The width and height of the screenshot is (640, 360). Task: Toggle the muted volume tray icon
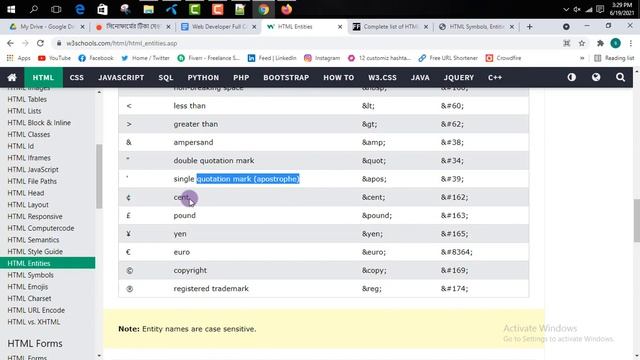[577, 9]
